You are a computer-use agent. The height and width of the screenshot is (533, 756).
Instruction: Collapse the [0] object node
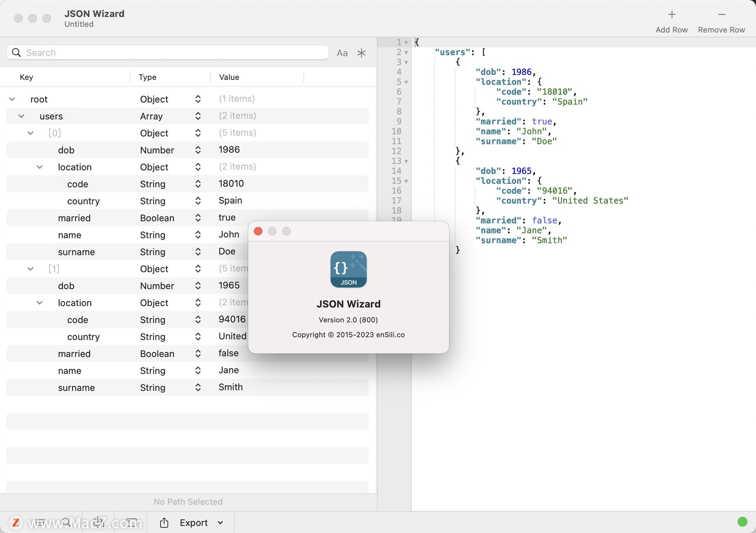point(30,133)
